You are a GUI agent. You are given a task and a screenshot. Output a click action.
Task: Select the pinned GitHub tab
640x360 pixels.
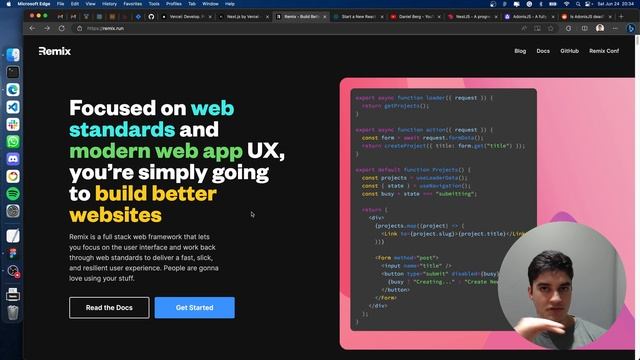151,17
